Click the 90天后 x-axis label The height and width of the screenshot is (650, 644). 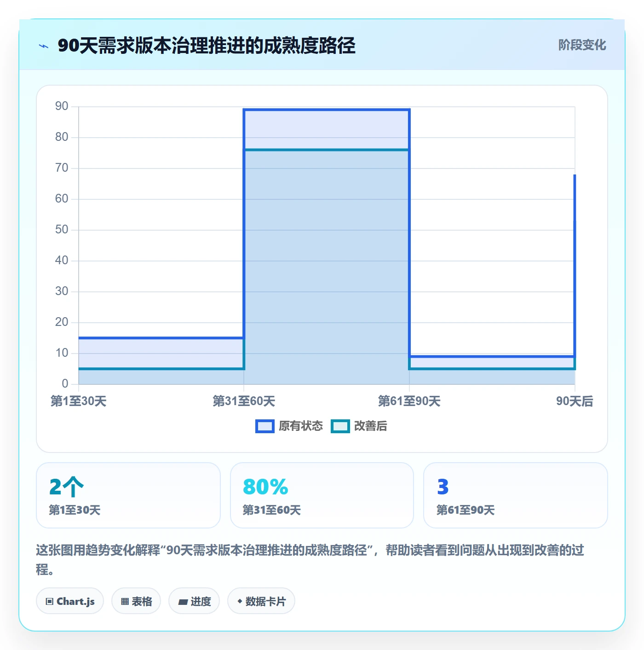[575, 401]
